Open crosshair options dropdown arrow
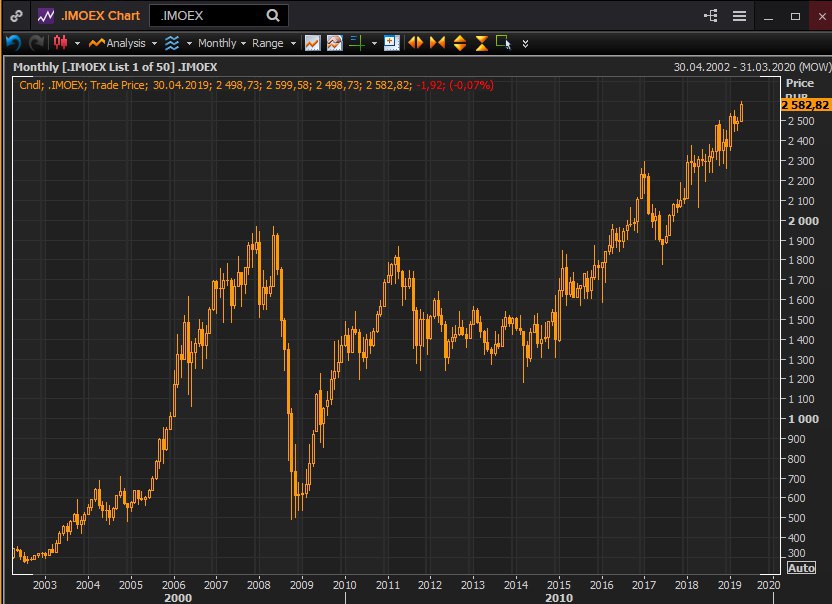 374,44
